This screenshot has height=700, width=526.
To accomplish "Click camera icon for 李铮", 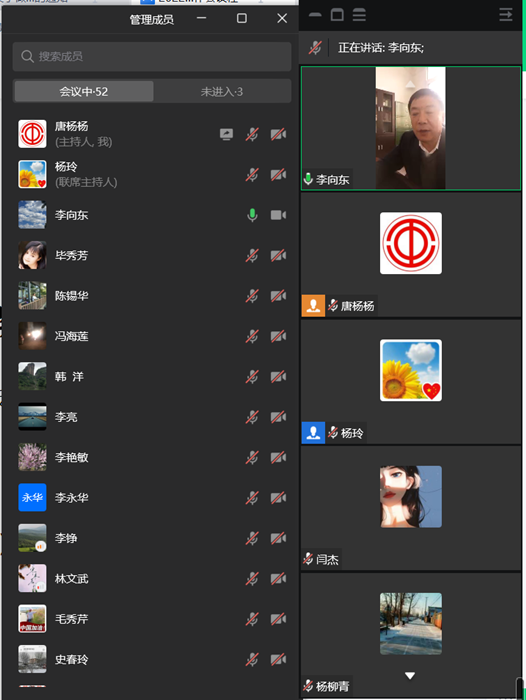I will click(278, 538).
